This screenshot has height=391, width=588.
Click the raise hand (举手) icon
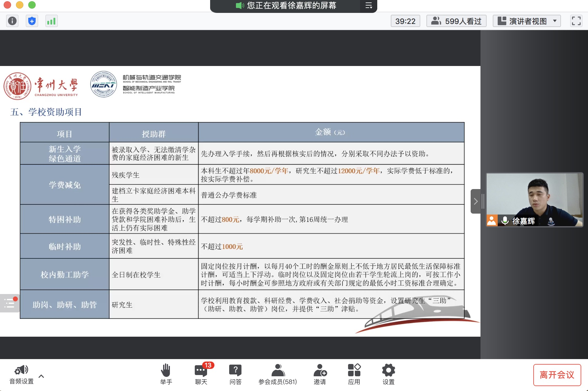point(166,374)
